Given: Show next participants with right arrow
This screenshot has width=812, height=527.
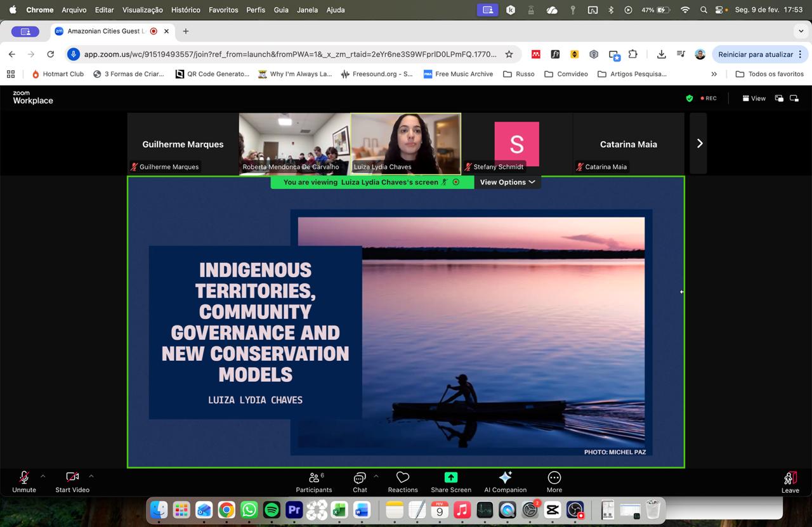Looking at the screenshot, I should [699, 143].
